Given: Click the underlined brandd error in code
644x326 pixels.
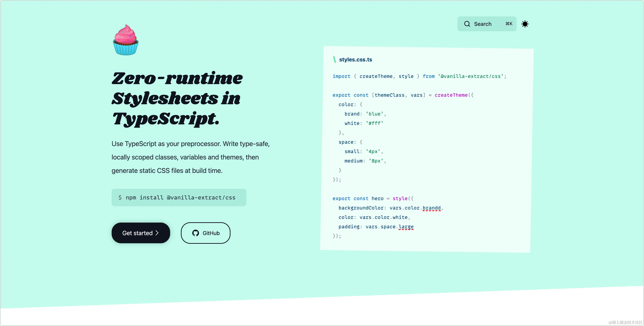Looking at the screenshot, I should tap(431, 208).
